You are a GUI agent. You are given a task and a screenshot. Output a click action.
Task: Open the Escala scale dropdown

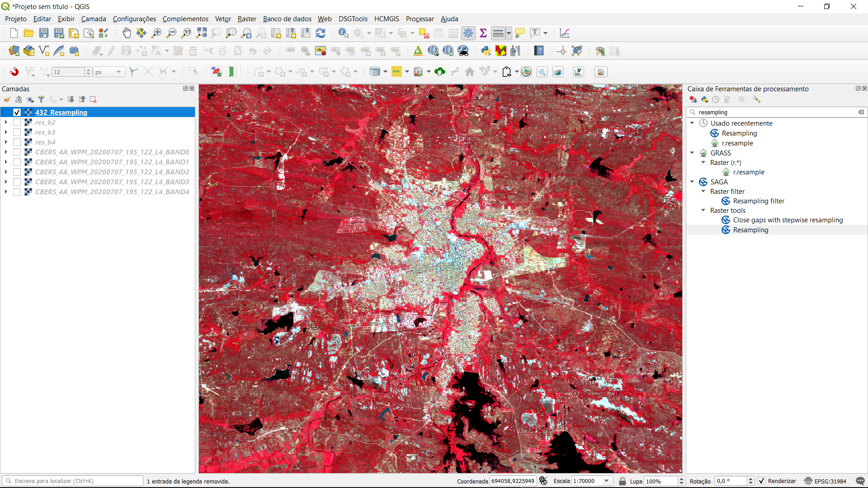click(x=607, y=481)
